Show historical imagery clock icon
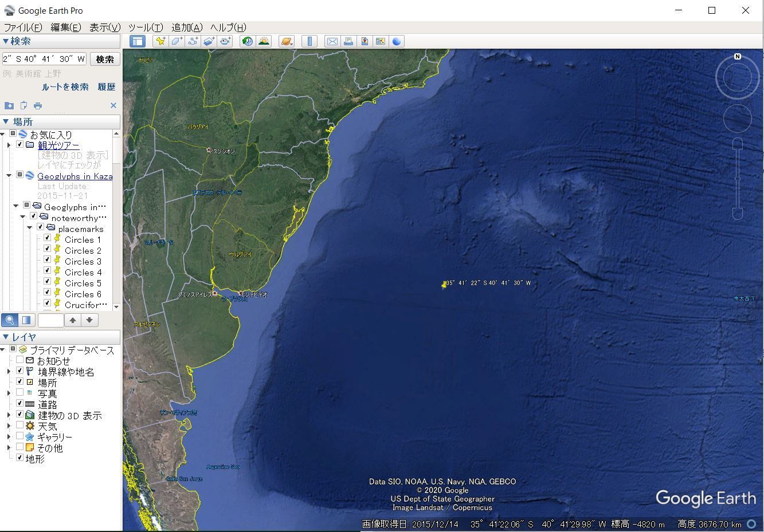This screenshot has height=532, width=764. point(247,41)
